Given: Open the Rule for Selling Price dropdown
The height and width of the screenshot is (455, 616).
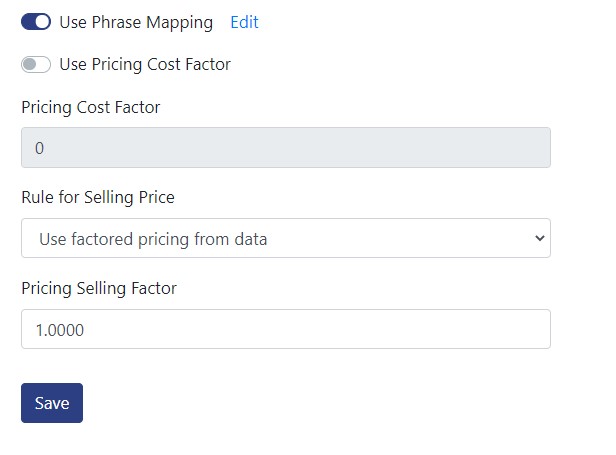Looking at the screenshot, I should click(286, 238).
